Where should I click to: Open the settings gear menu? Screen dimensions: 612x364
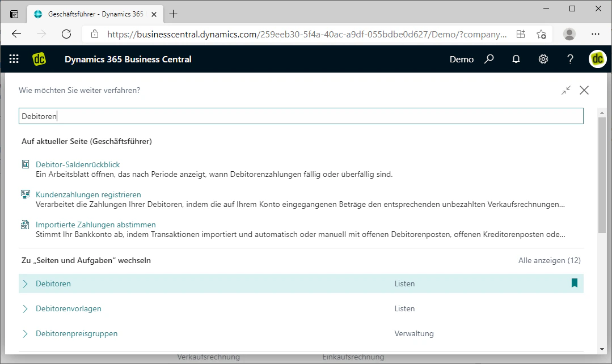(x=543, y=59)
